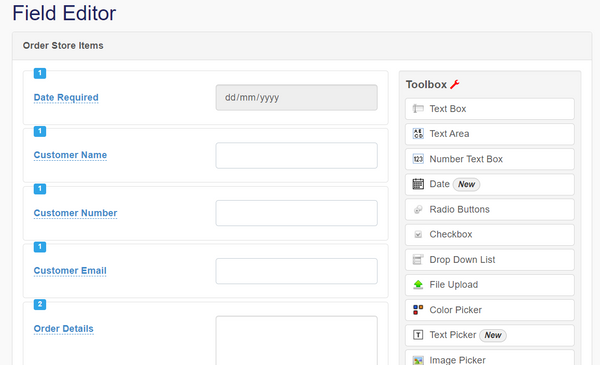Screen dimensions: 600x365
Task: Click the Order Store Items heading
Action: 63,46
